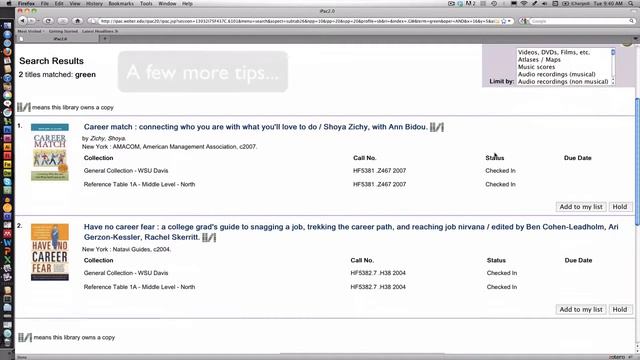Image resolution: width=640 pixels, height=360 pixels.
Task: Click the Have No Career Fear cover
Action: (x=50, y=252)
